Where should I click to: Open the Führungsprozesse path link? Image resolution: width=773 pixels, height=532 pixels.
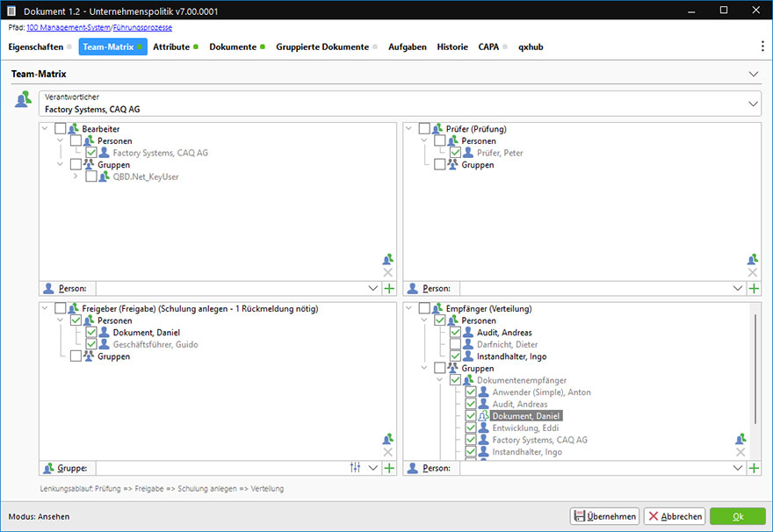142,28
